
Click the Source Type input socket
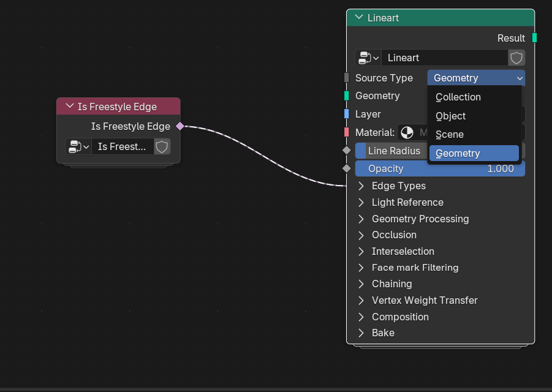(x=346, y=78)
